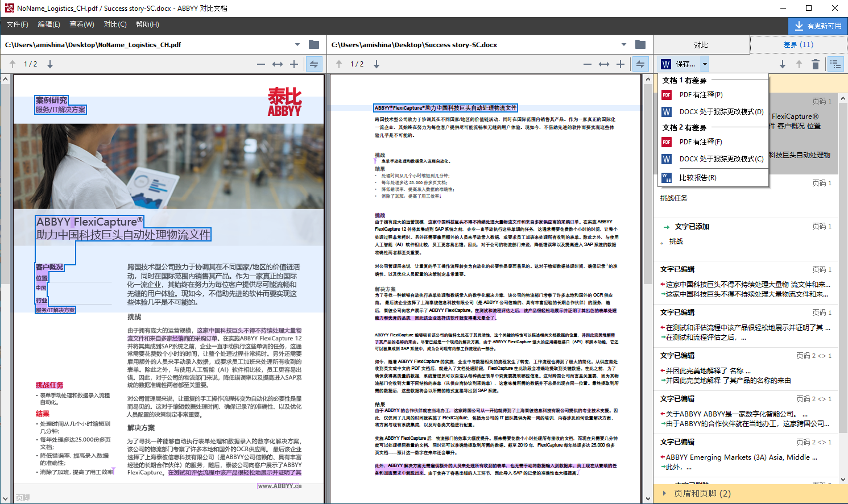Click the right pane page number 1 / 2
Viewport: 848px width, 504px height.
click(x=357, y=64)
